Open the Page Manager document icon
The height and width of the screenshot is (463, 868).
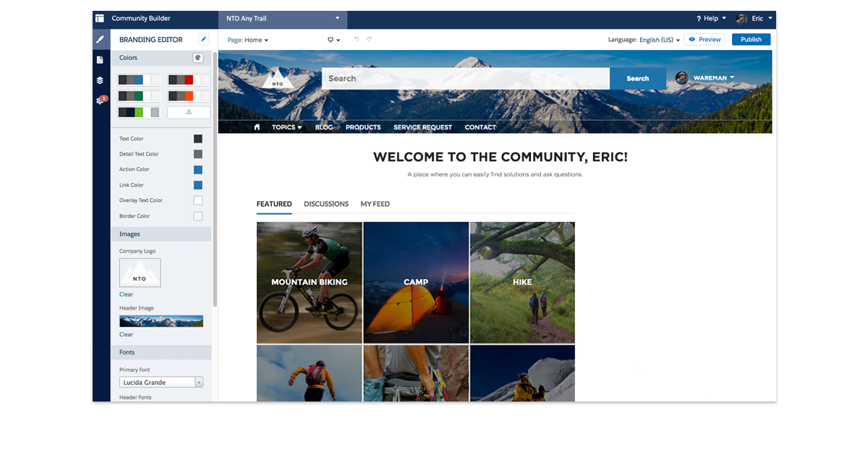point(101,60)
